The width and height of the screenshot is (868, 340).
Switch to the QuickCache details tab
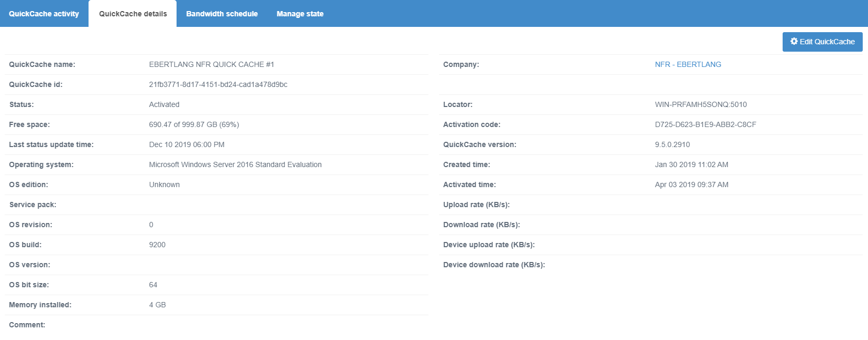tap(133, 14)
